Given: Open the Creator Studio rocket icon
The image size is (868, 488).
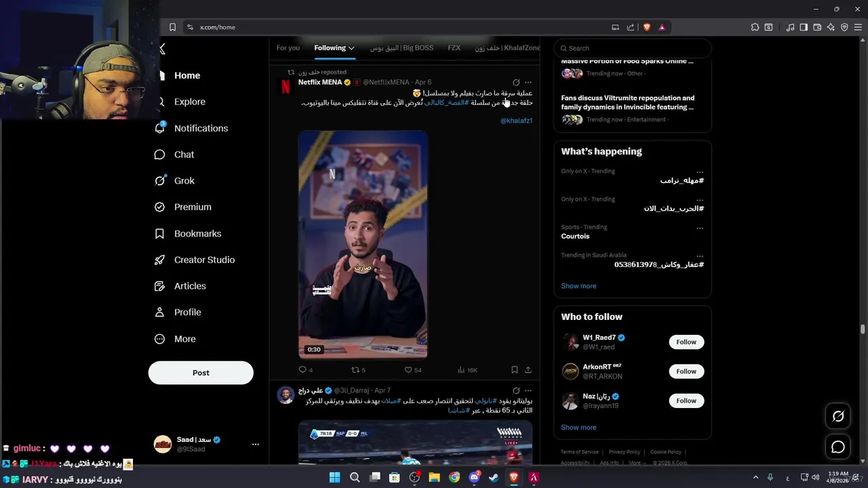Looking at the screenshot, I should tap(160, 260).
